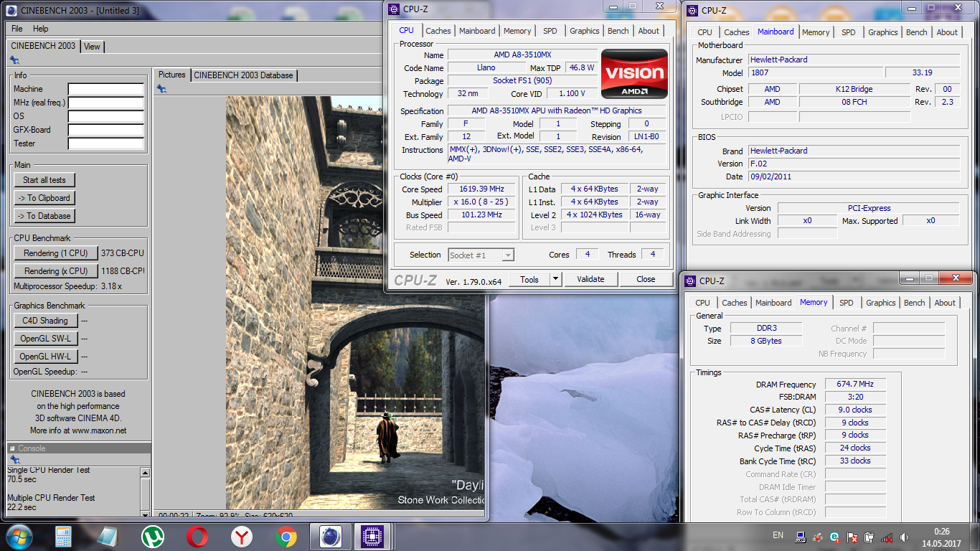Click the Tools button in CPU-Z
The image size is (980, 551).
point(529,279)
